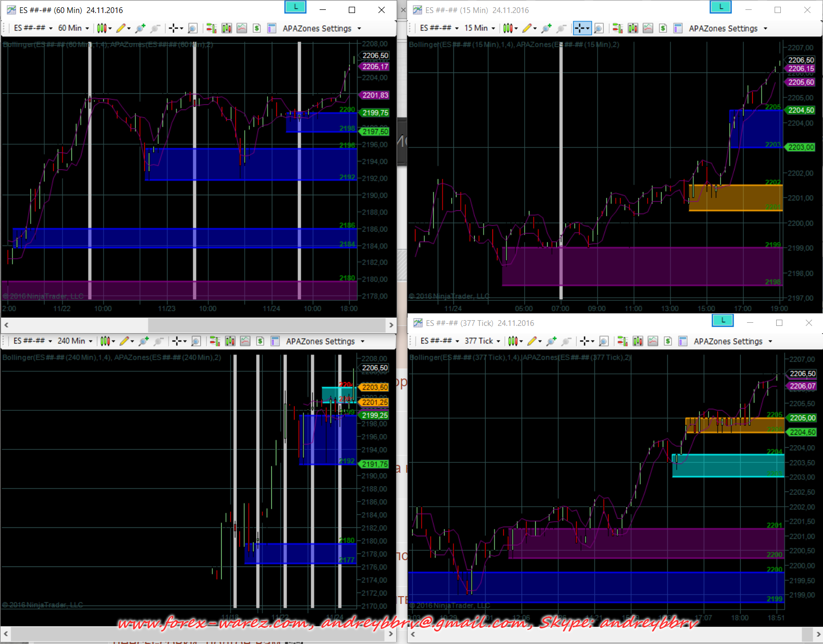Screen dimensions: 823x644
Task: Click the L link button on 15 Min window
Action: pos(720,7)
